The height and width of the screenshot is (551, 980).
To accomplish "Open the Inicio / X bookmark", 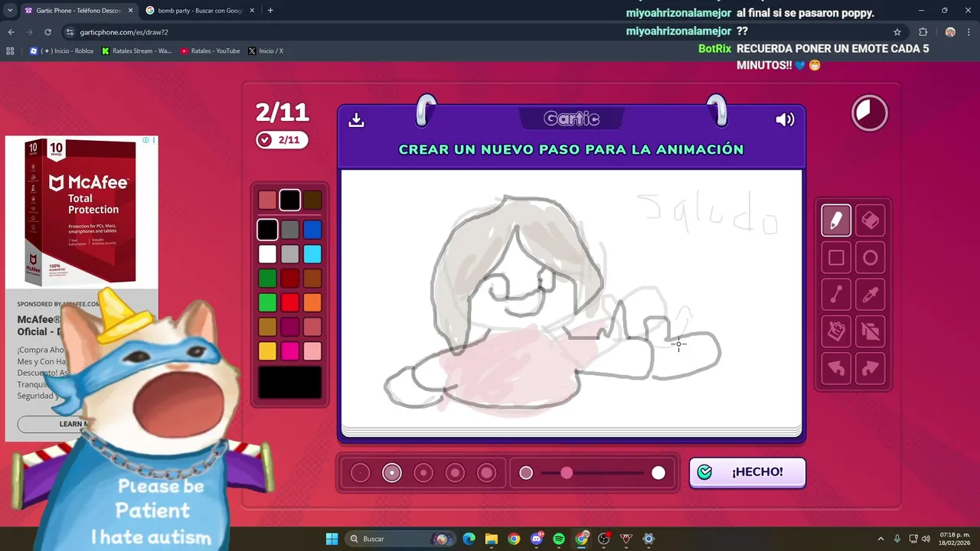I will click(x=266, y=51).
